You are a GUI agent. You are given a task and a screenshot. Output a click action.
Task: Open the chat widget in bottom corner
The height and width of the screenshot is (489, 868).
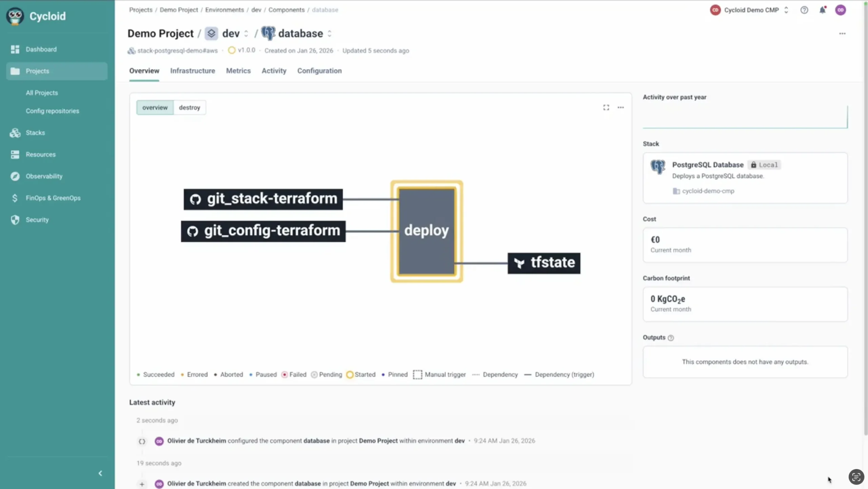click(856, 477)
